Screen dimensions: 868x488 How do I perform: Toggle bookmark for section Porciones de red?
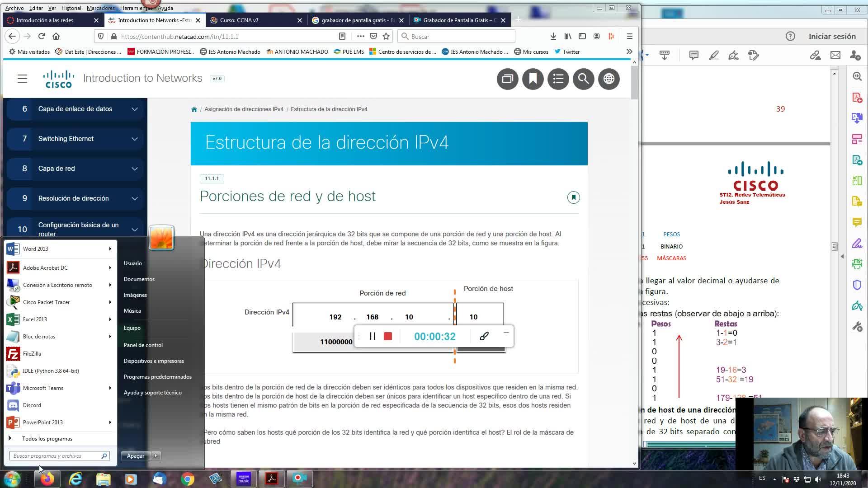(573, 197)
